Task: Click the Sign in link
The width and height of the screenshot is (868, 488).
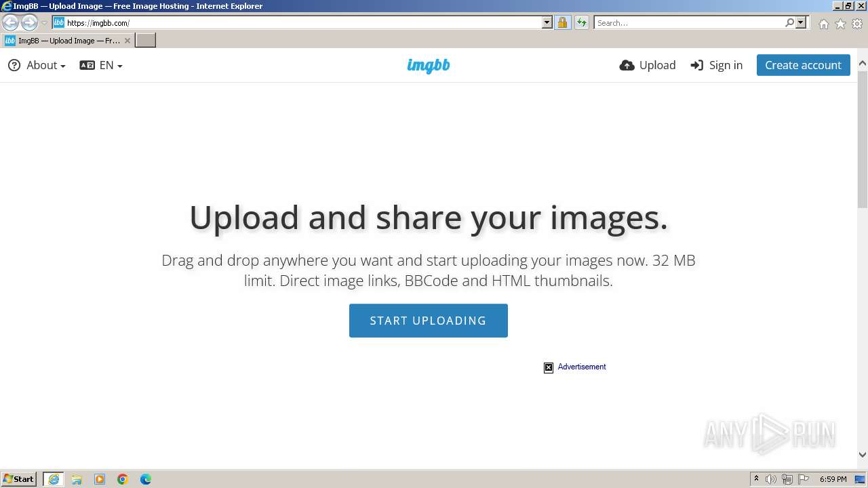Action: tap(717, 65)
